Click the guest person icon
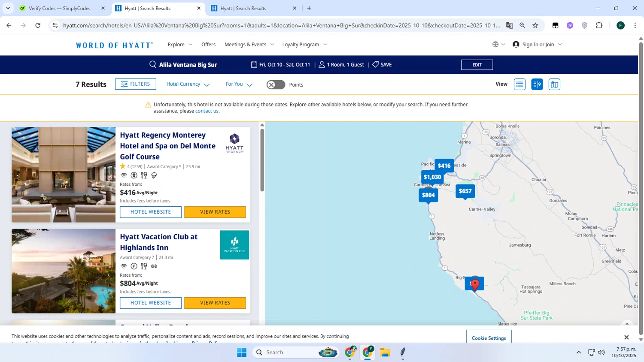 (322, 65)
